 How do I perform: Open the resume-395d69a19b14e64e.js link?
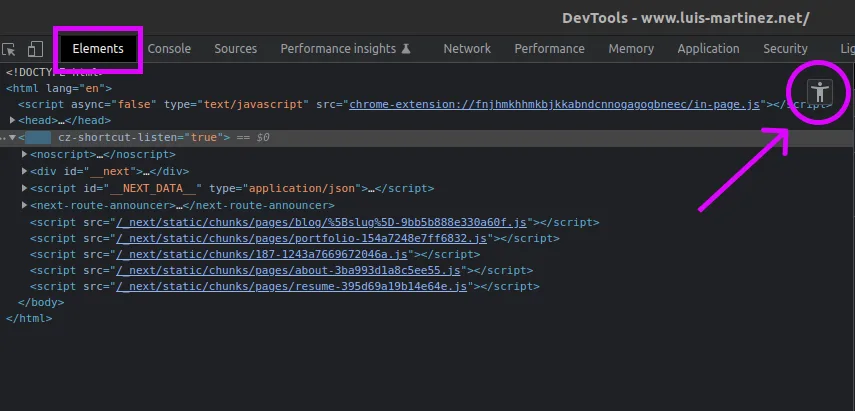point(292,286)
